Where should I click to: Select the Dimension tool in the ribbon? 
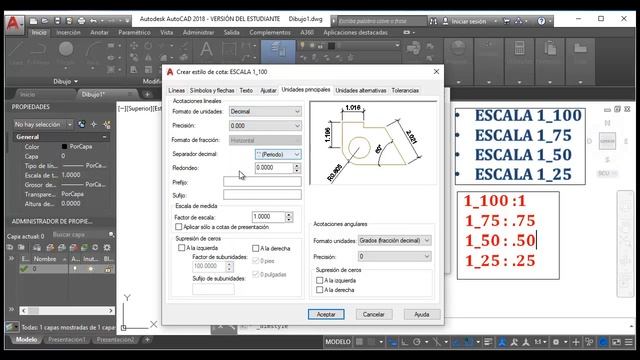point(229,50)
